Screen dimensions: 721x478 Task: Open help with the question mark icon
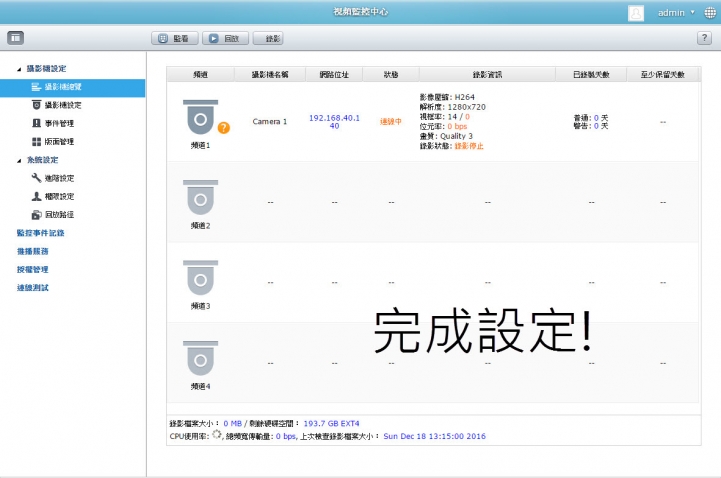(704, 37)
